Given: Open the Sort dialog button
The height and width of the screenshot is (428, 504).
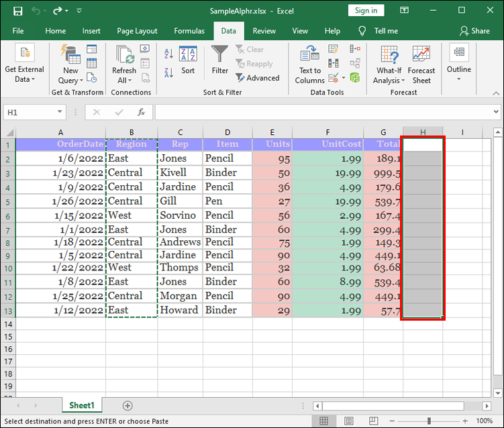Looking at the screenshot, I should [188, 60].
